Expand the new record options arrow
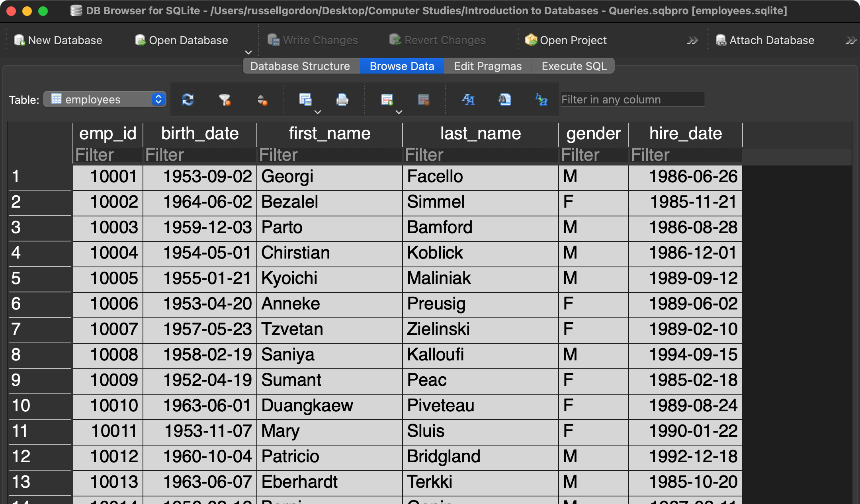860x504 pixels. pyautogui.click(x=399, y=112)
